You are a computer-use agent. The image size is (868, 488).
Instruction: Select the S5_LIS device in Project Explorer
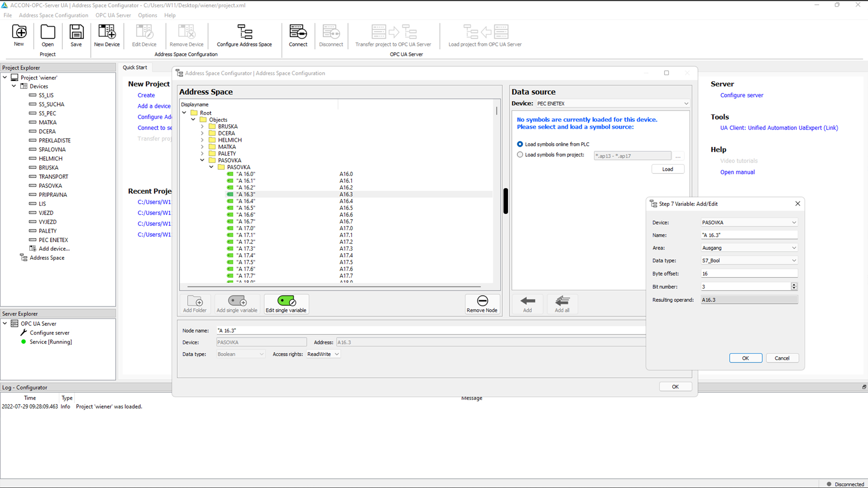click(46, 95)
